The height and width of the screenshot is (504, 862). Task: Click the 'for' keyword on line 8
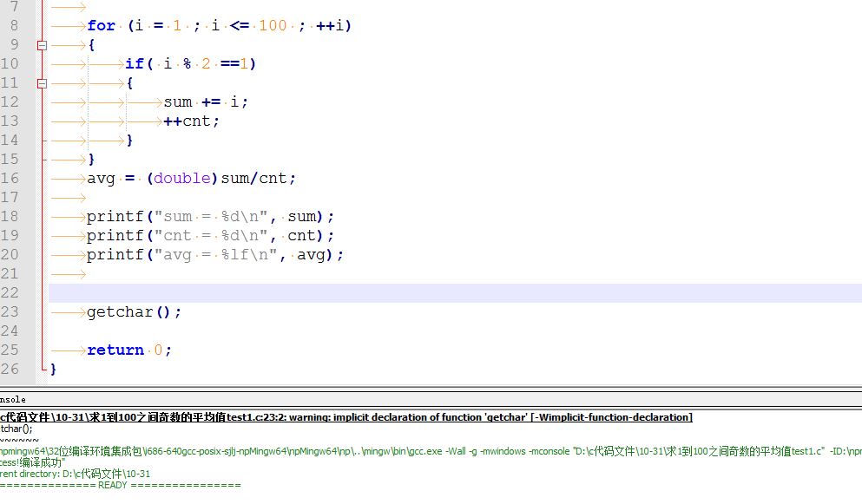[102, 26]
